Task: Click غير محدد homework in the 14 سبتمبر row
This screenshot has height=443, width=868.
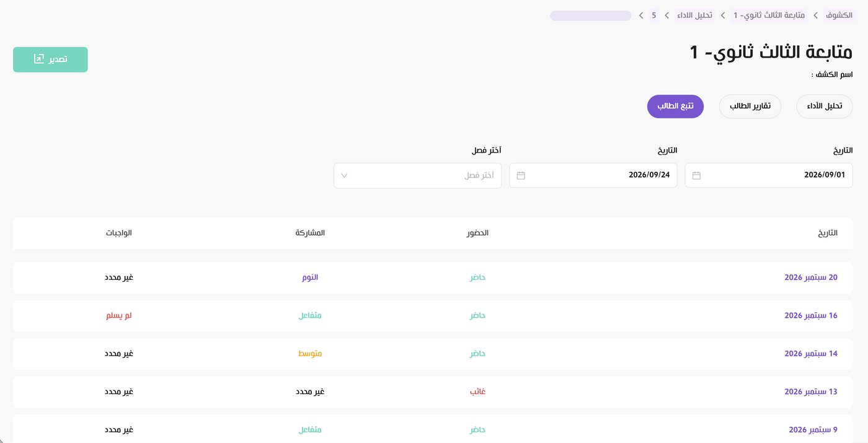Action: pyautogui.click(x=118, y=354)
